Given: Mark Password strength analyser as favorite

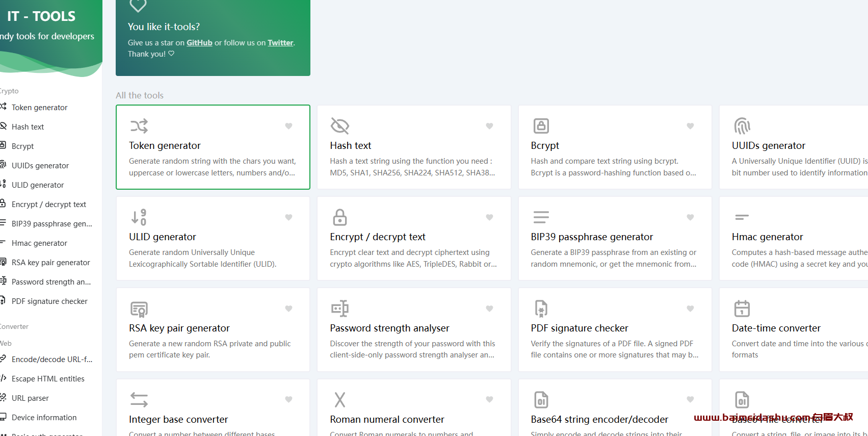Looking at the screenshot, I should coord(489,309).
